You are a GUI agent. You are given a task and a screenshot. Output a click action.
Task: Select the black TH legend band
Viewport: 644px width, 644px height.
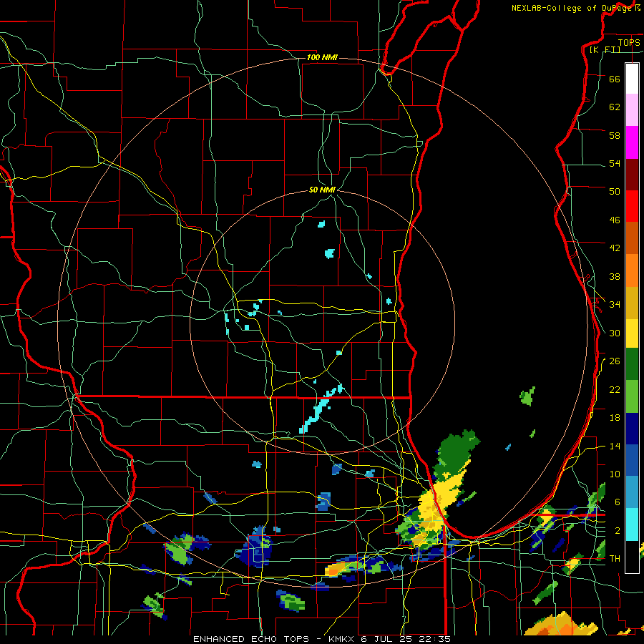[632, 557]
